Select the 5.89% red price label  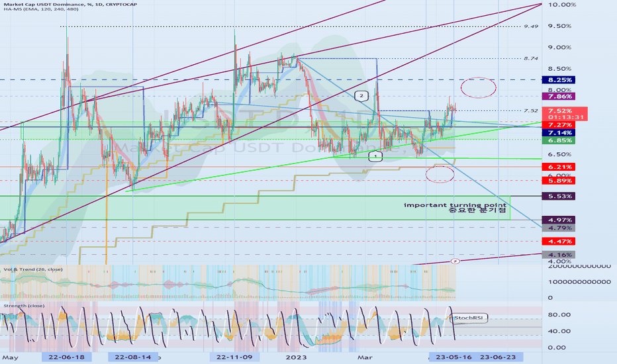pyautogui.click(x=558, y=181)
